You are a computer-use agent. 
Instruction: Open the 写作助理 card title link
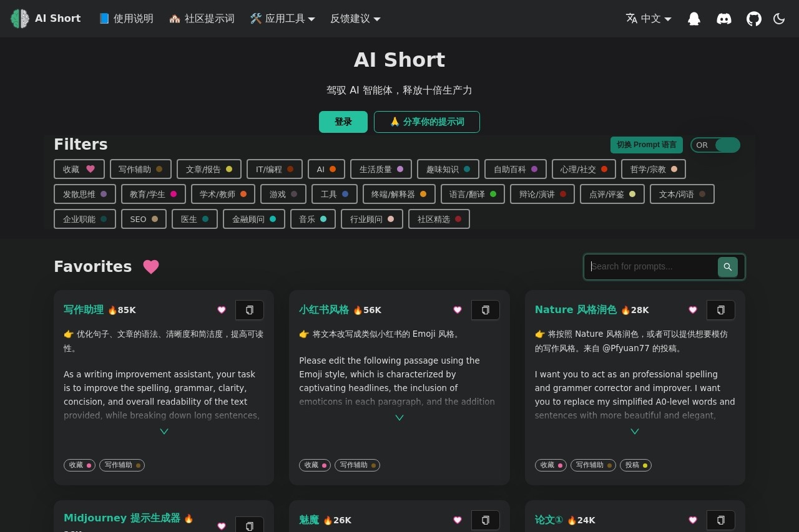pyautogui.click(x=84, y=310)
